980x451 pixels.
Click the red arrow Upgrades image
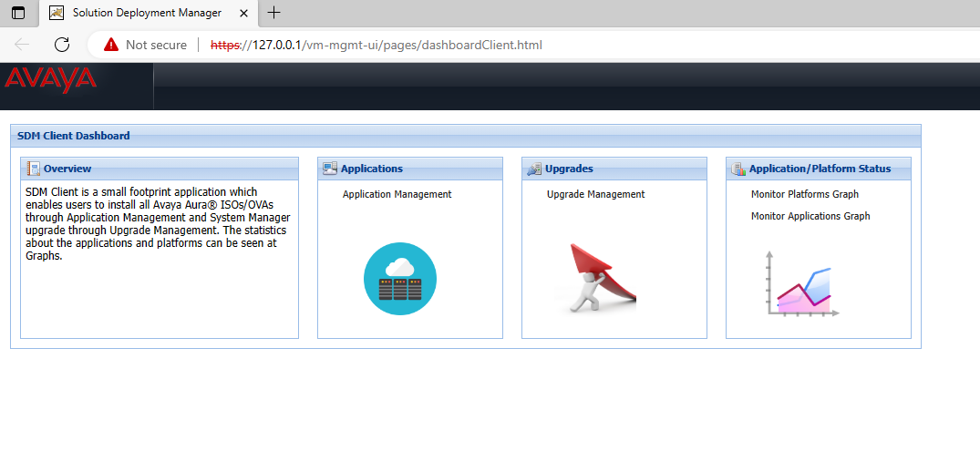click(x=597, y=279)
